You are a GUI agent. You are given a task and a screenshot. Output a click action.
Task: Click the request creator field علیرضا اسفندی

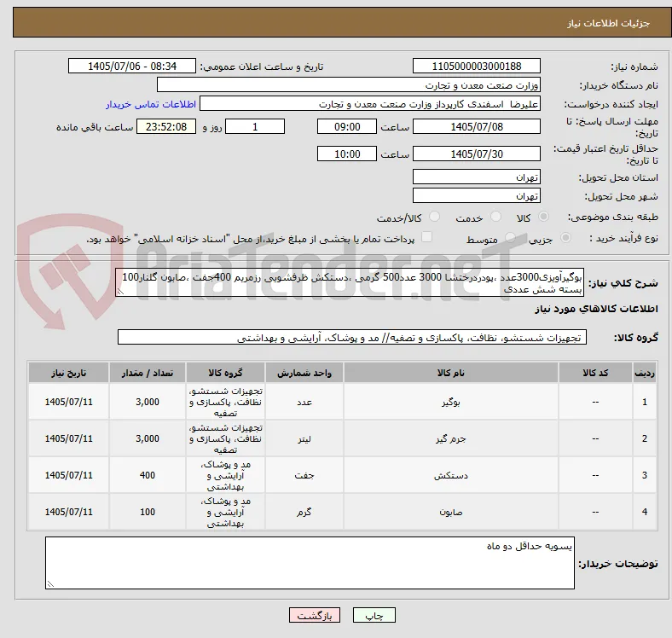coord(370,104)
